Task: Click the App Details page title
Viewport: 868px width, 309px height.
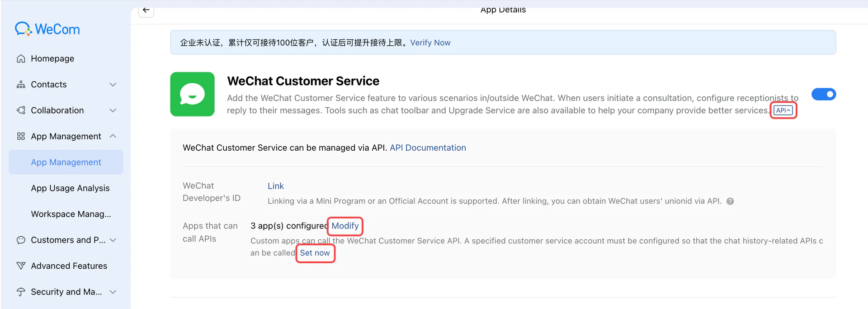Action: (503, 10)
